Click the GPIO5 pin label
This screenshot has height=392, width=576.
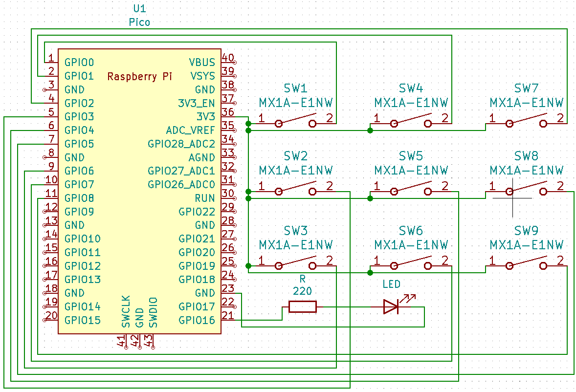pos(79,144)
